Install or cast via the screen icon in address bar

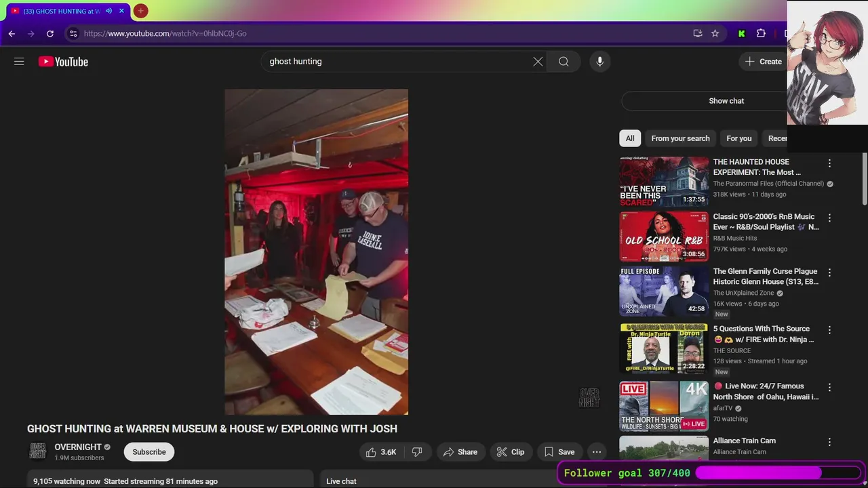(697, 33)
